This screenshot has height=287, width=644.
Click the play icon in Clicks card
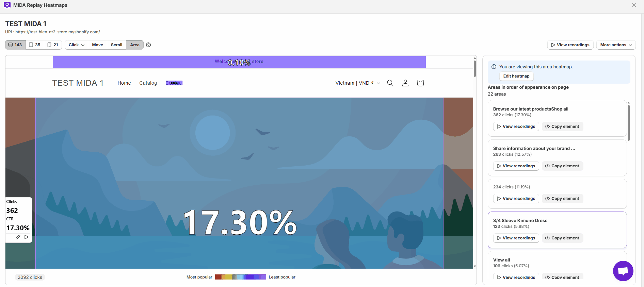(26, 237)
